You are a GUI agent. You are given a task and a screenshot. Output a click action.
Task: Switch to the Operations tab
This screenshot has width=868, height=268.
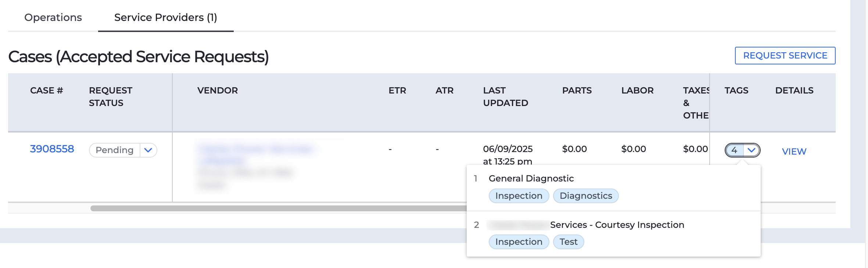(53, 17)
